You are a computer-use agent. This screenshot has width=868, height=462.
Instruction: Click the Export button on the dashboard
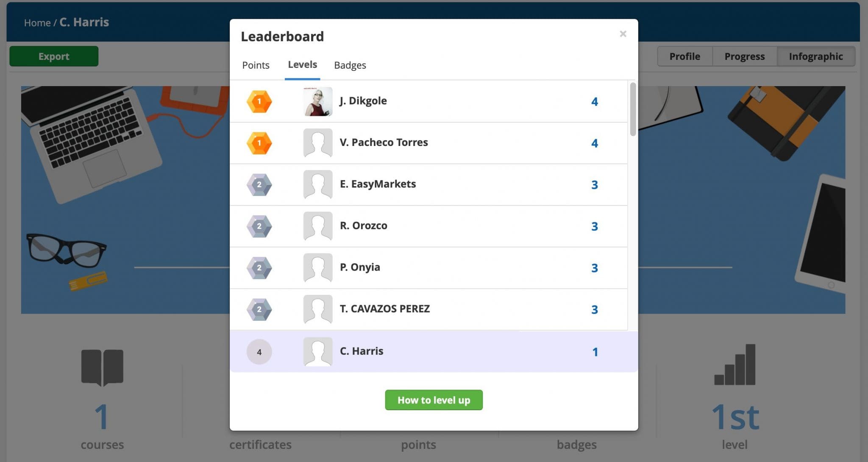click(53, 56)
